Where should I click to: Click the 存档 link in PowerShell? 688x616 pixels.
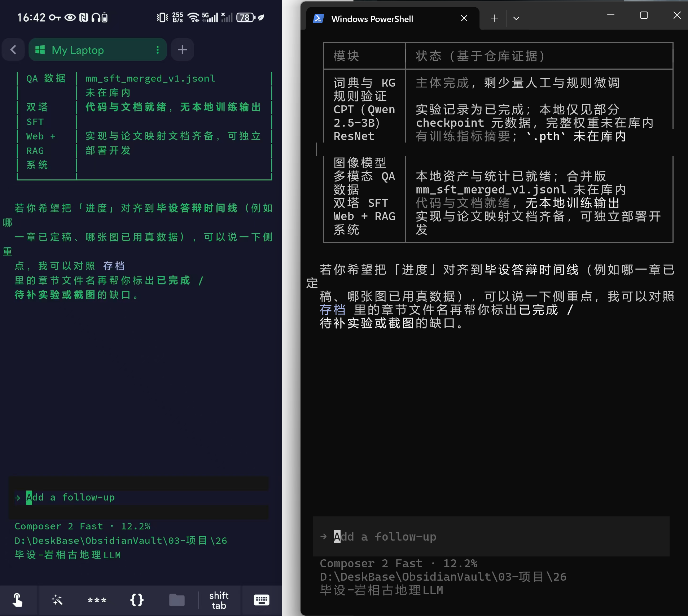click(x=332, y=310)
